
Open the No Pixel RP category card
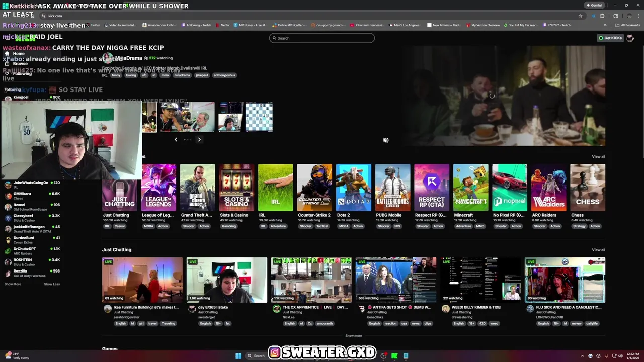pyautogui.click(x=510, y=188)
